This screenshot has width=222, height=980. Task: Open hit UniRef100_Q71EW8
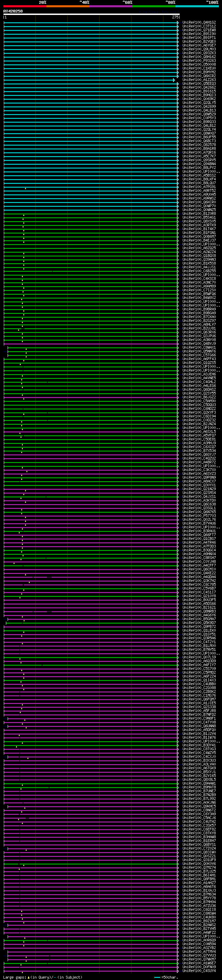coord(199,31)
